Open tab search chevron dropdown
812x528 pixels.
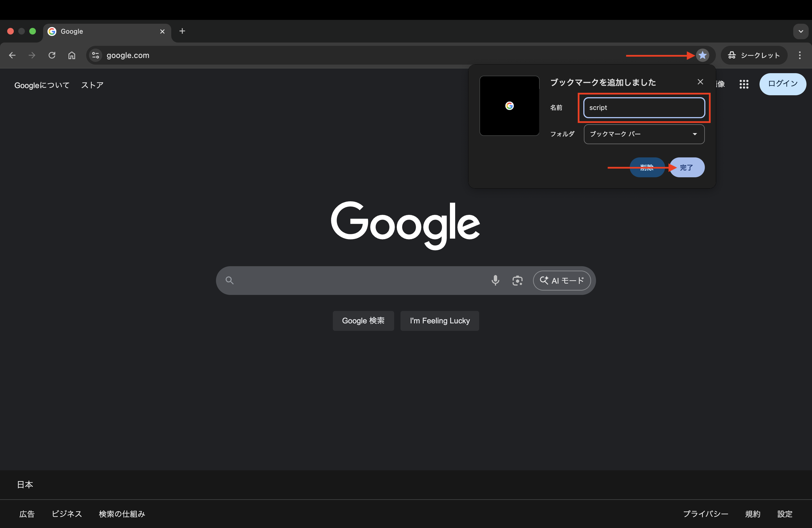(800, 31)
